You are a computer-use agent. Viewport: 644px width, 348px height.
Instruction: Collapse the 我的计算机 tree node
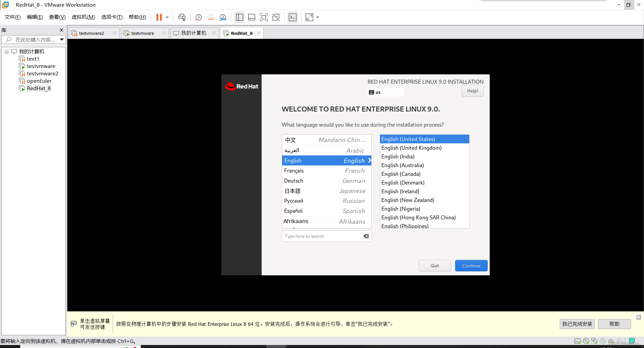pos(6,52)
